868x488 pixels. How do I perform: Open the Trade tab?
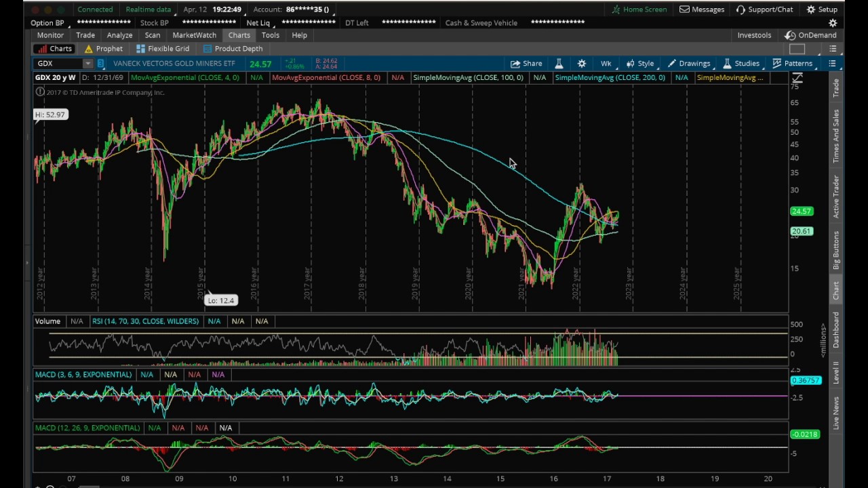click(85, 35)
